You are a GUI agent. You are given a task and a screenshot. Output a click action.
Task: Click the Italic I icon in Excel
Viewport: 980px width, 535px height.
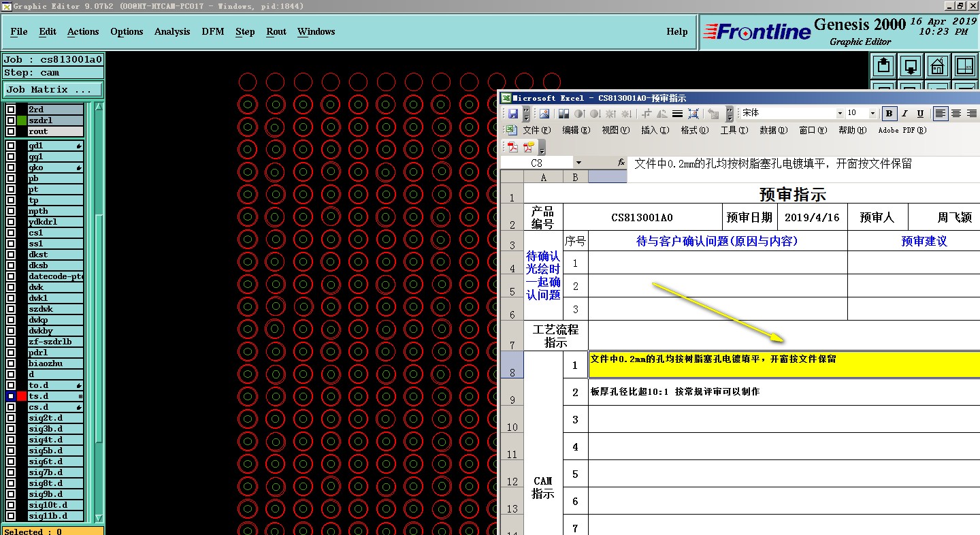point(905,113)
